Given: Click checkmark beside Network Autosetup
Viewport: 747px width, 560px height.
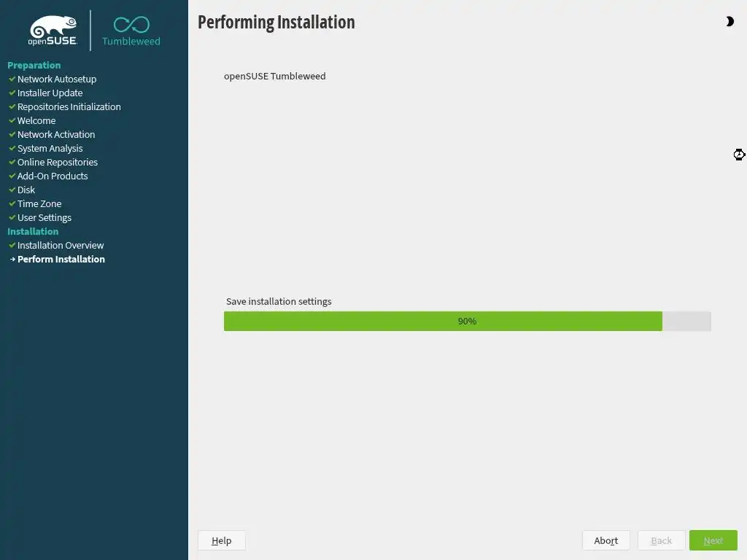Looking at the screenshot, I should pyautogui.click(x=12, y=79).
